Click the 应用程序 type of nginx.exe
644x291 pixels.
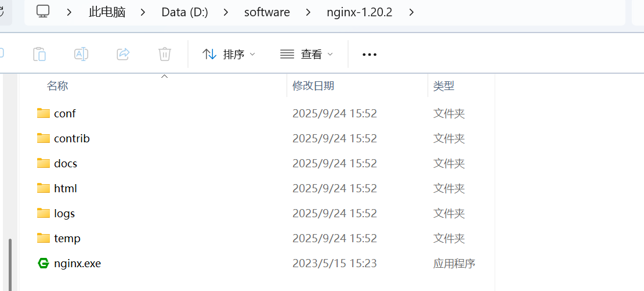point(454,264)
